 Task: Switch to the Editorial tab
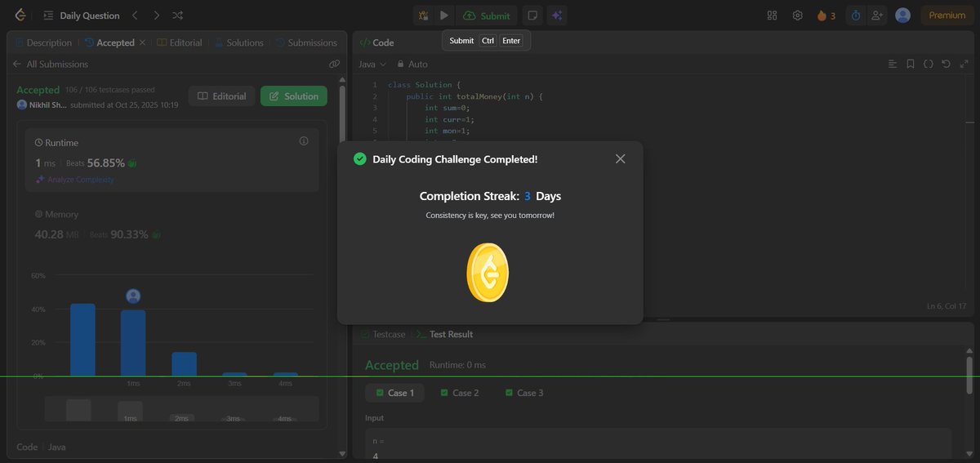point(180,42)
